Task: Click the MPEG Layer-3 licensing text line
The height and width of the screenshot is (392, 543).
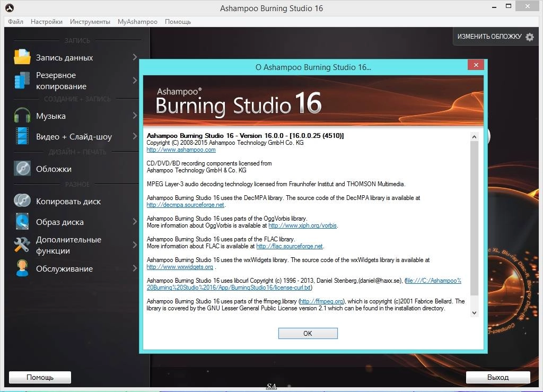Action: pyautogui.click(x=276, y=184)
